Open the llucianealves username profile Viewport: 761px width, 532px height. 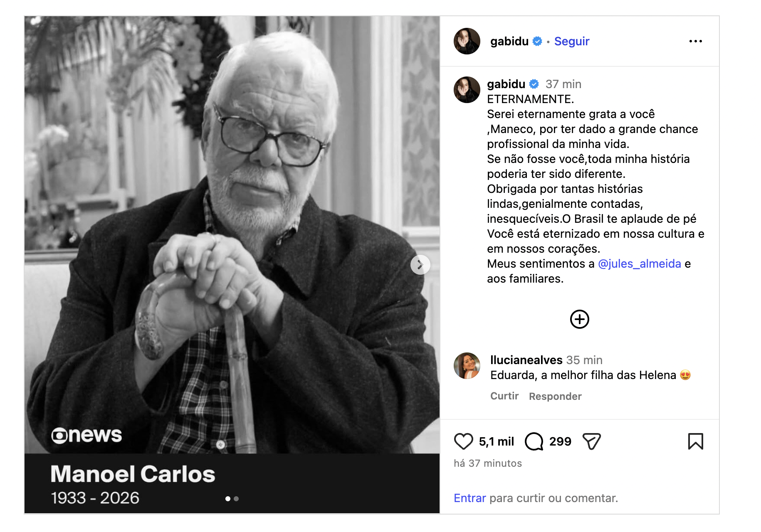[526, 360]
